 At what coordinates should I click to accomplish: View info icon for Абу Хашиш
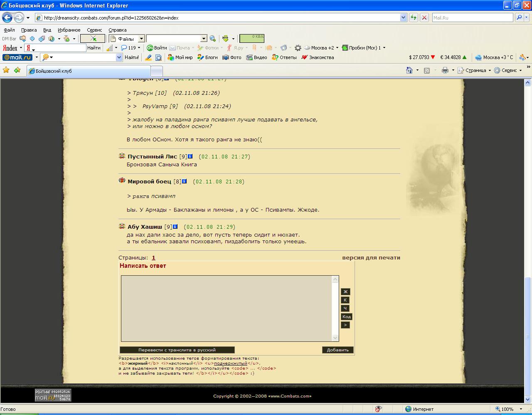pos(175,227)
